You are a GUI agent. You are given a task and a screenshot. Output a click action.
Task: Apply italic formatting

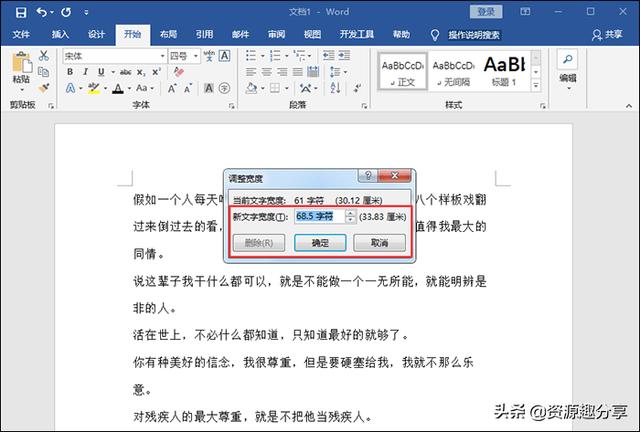(85, 72)
